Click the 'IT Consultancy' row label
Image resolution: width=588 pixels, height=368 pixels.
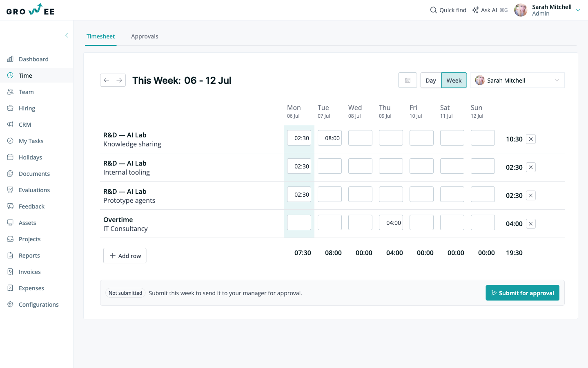pyautogui.click(x=125, y=229)
